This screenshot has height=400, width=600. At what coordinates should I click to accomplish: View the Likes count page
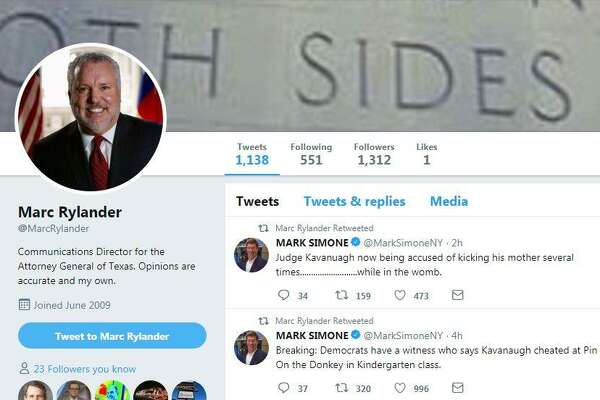(427, 154)
